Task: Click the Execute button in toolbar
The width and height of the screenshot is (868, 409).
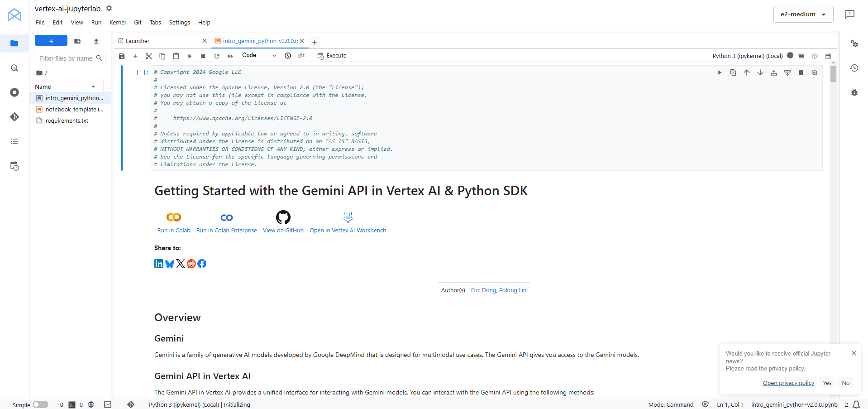Action: (x=332, y=56)
